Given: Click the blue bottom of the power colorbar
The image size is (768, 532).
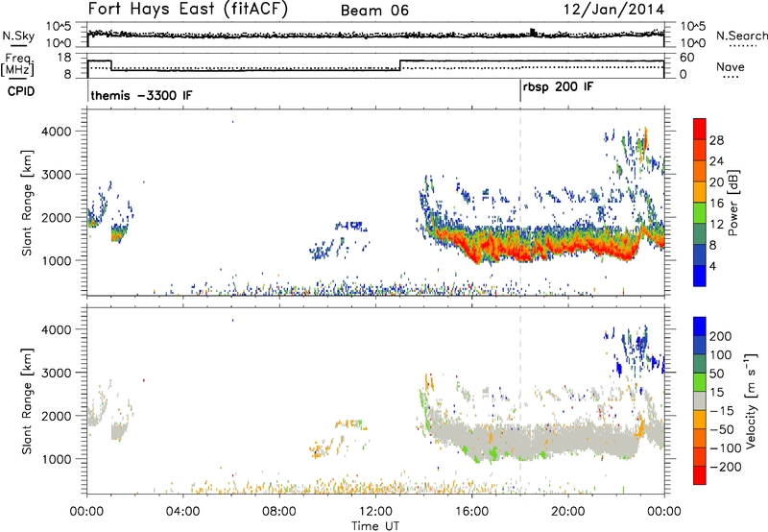Looking at the screenshot, I should (x=700, y=276).
